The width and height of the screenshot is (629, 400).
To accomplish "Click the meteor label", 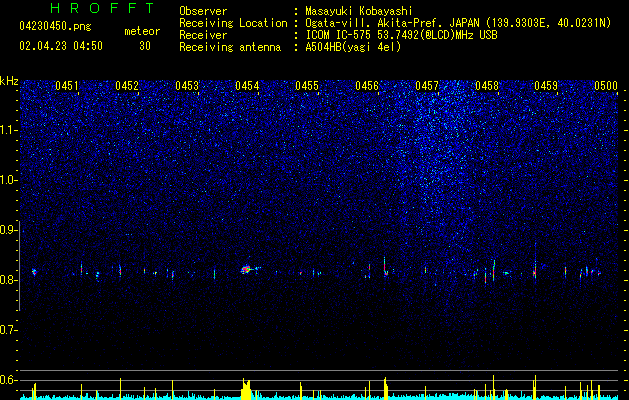I will [x=142, y=31].
